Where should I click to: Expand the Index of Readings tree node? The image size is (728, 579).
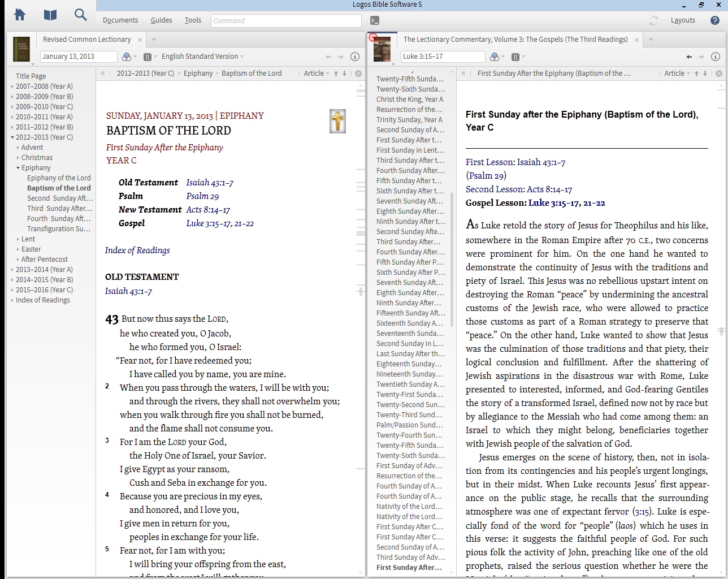click(x=12, y=300)
